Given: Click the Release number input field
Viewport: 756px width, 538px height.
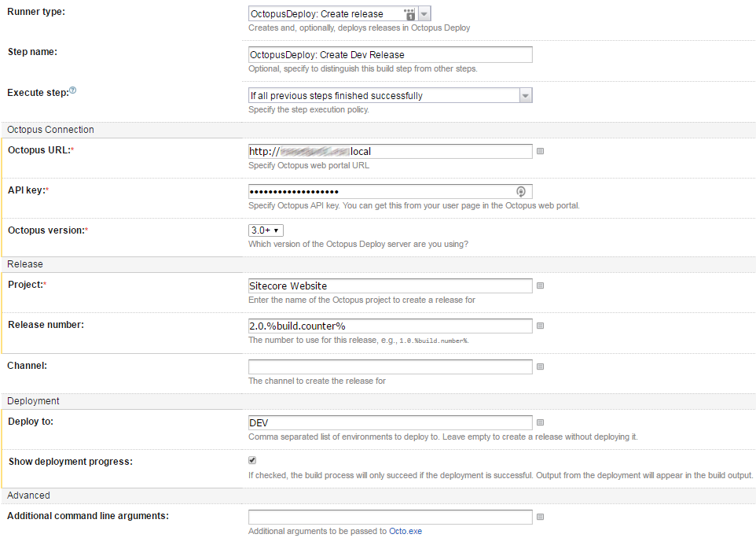Looking at the screenshot, I should tap(390, 326).
